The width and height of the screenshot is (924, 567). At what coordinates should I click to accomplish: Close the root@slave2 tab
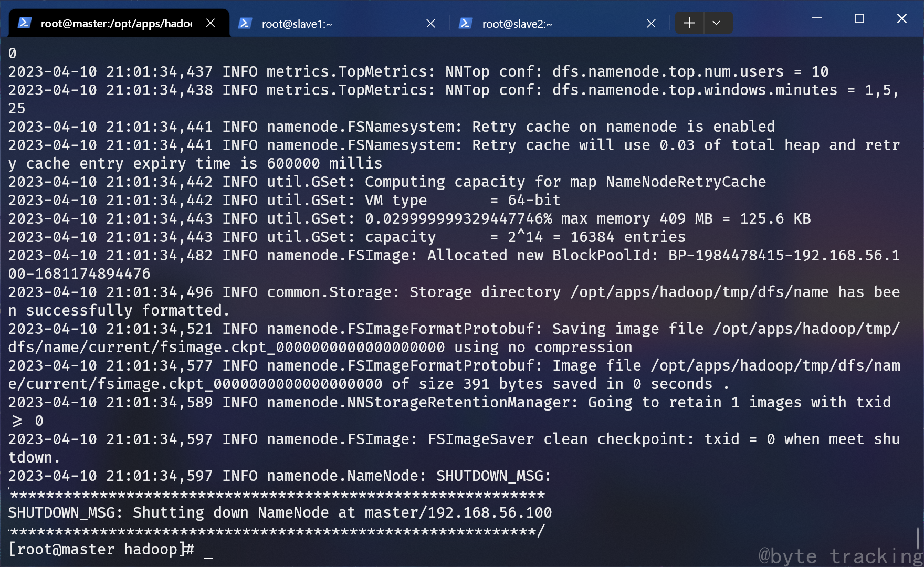click(651, 23)
